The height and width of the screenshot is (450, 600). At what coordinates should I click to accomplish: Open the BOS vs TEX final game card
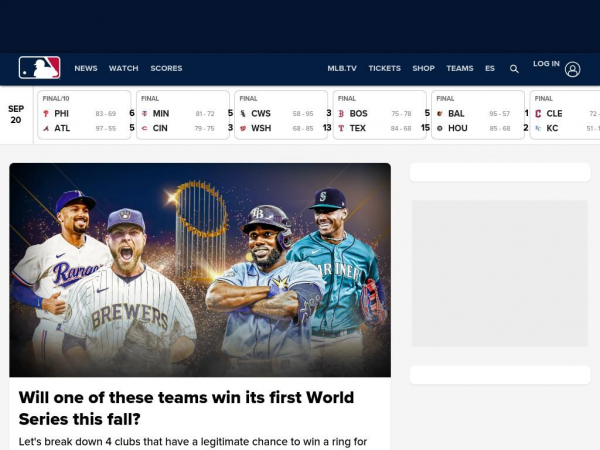coord(380,115)
